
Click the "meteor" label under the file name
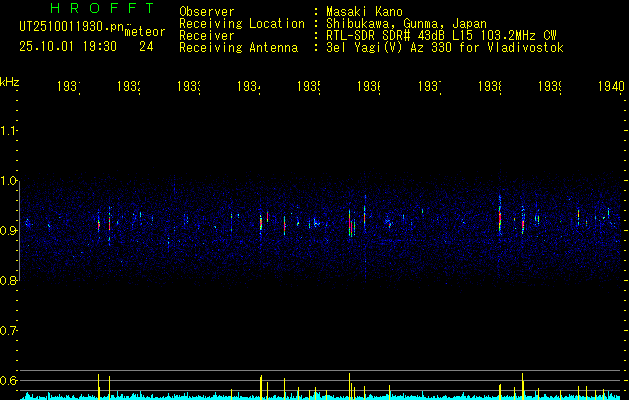(x=145, y=32)
